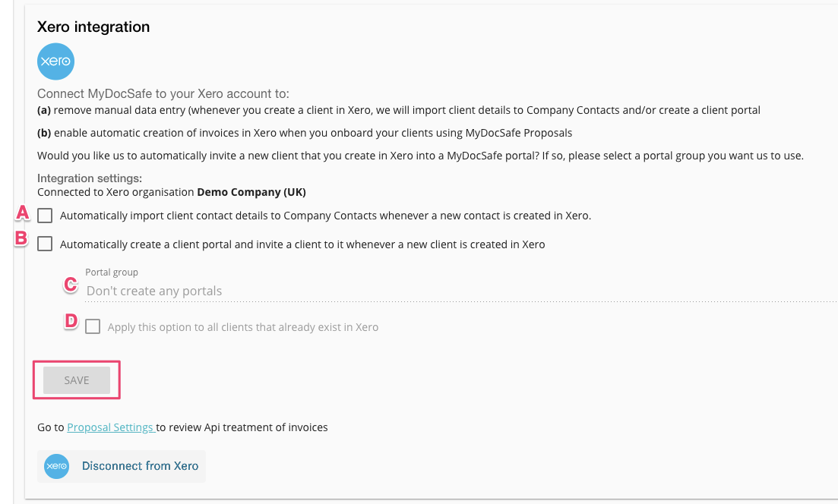Open the Portal group dropdown
Viewport: 838px width, 504px height.
456,291
